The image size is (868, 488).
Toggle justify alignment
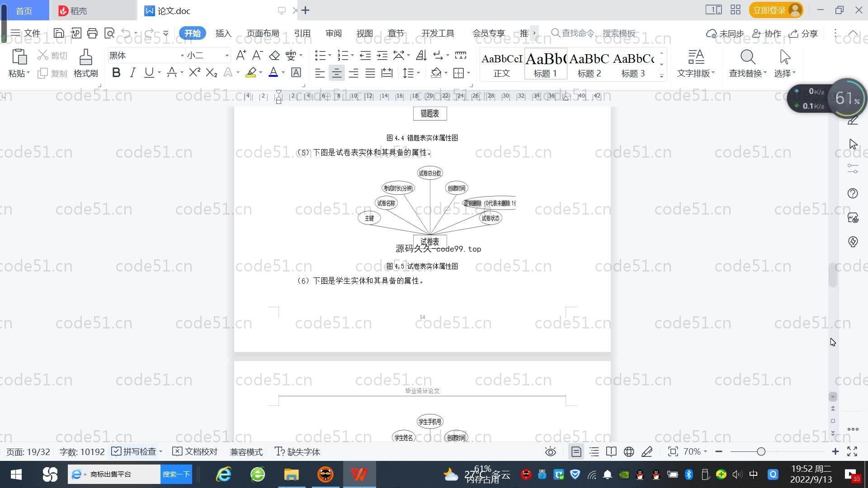[370, 73]
